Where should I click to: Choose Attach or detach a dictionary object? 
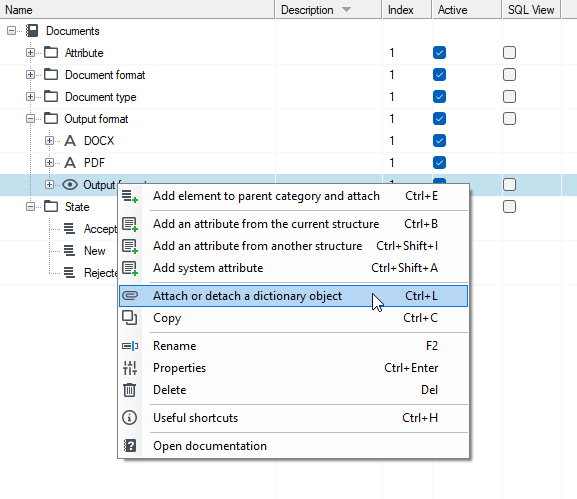[x=294, y=296]
